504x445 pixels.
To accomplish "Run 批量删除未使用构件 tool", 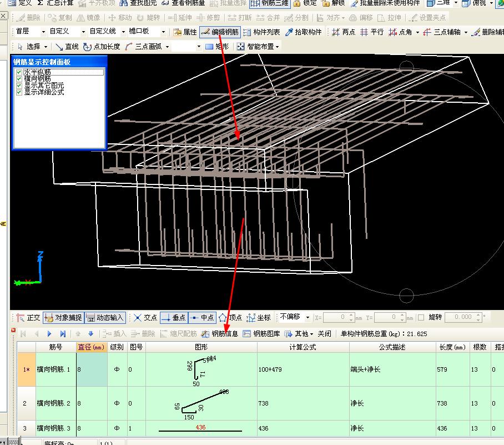I will tap(385, 3).
